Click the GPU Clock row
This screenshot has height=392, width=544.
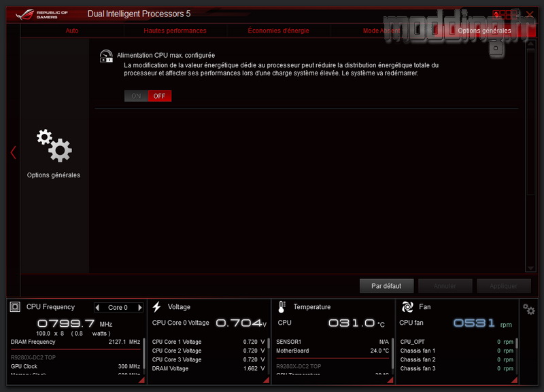click(x=75, y=366)
